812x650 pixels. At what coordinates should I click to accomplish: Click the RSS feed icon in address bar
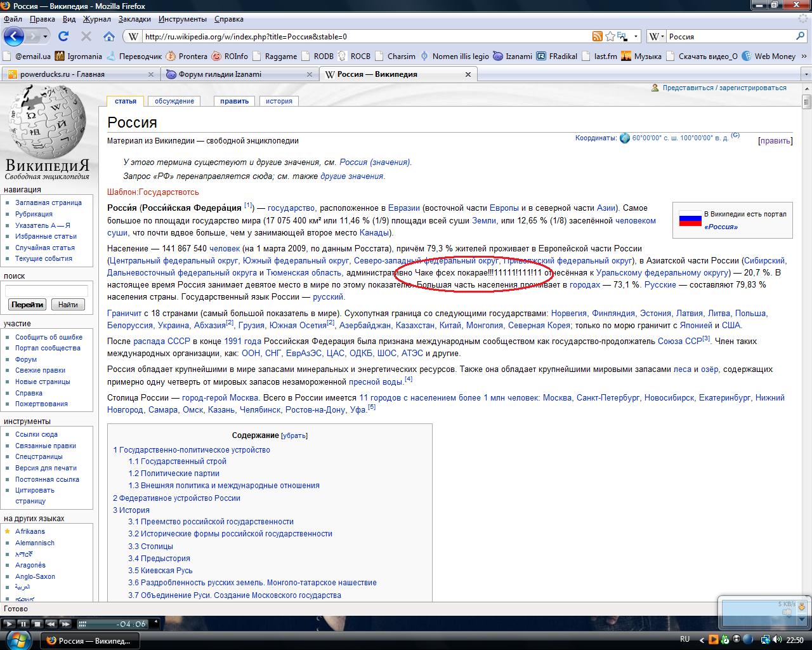point(597,36)
